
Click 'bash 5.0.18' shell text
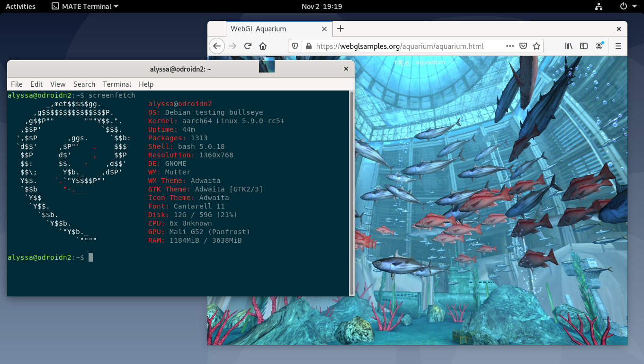201,146
